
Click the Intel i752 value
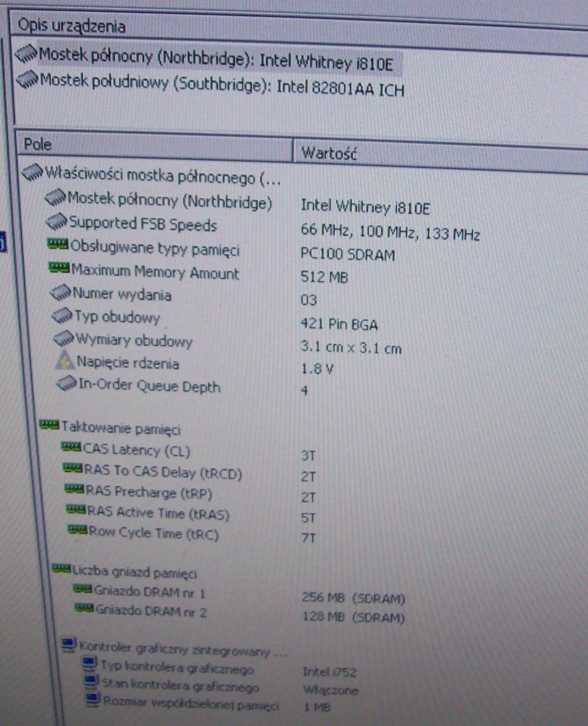(329, 673)
